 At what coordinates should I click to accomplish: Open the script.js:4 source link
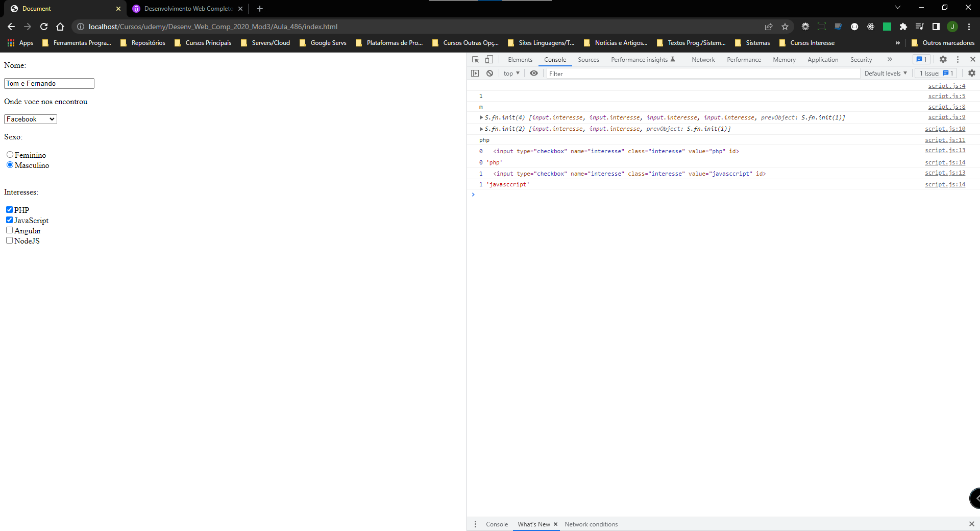click(947, 86)
